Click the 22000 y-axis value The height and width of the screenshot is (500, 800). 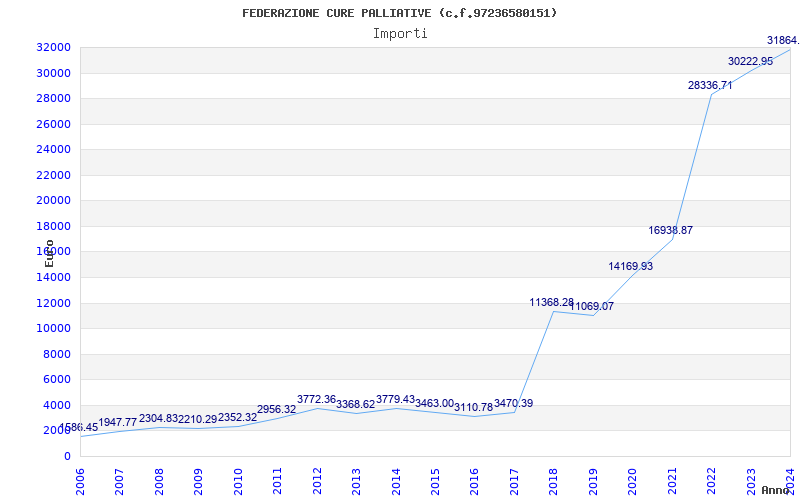53,175
